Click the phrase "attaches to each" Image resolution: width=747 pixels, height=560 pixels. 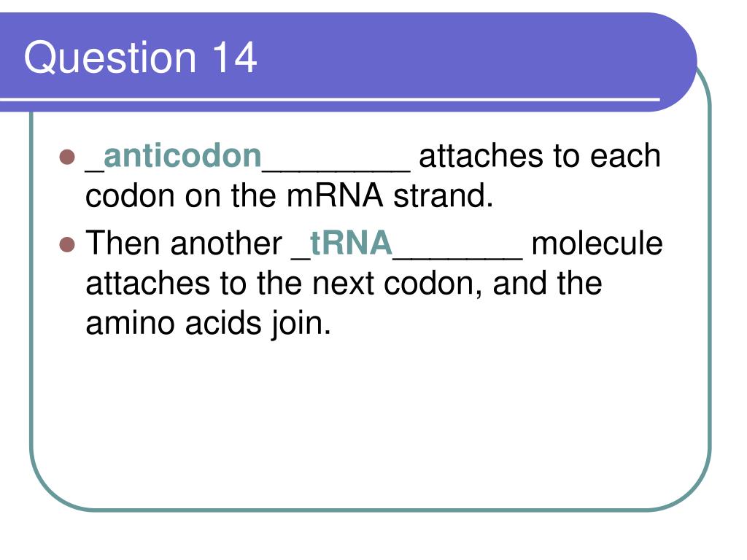pos(540,156)
